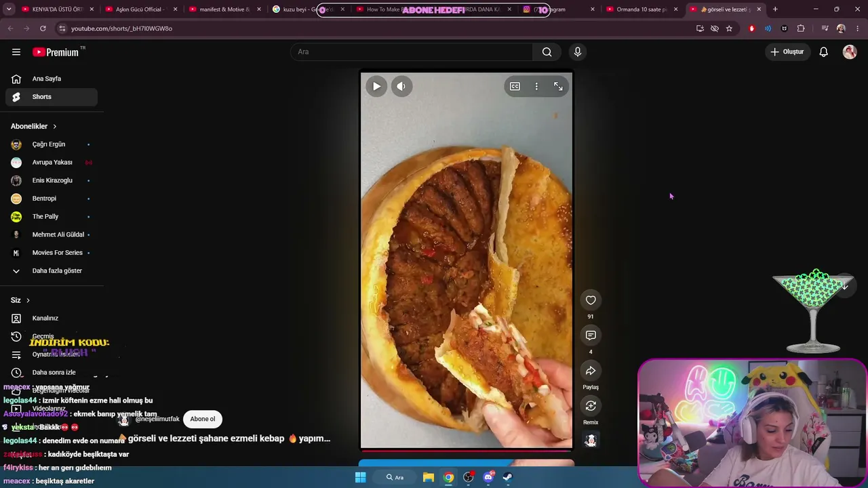
Task: Open the tab search dropdown in Chrome
Action: (x=9, y=9)
